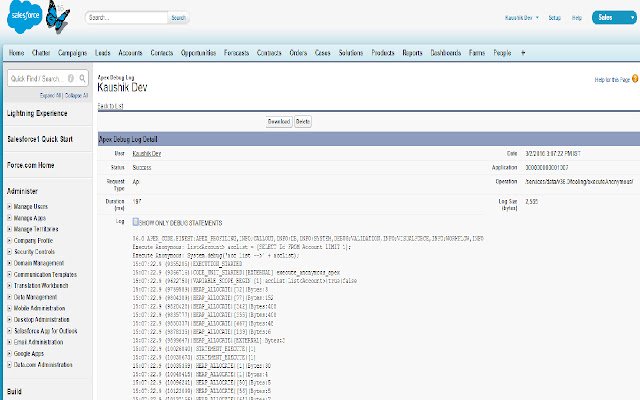
Task: Open the Forecasts tab
Action: point(236,53)
